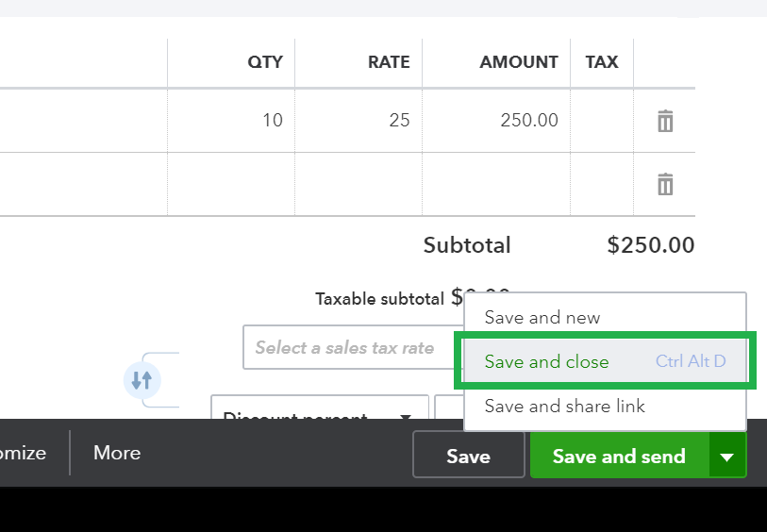This screenshot has height=532, width=767.
Task: Click the green Save and send button
Action: point(618,457)
